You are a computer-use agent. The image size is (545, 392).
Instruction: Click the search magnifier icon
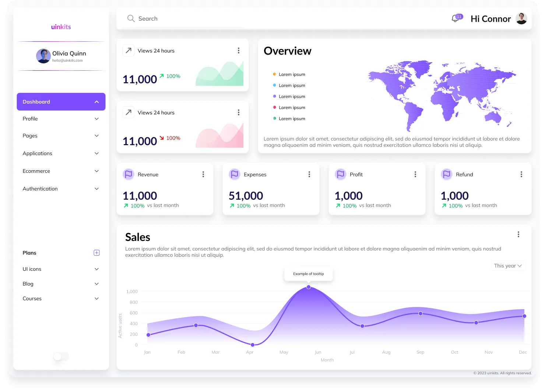(x=131, y=18)
